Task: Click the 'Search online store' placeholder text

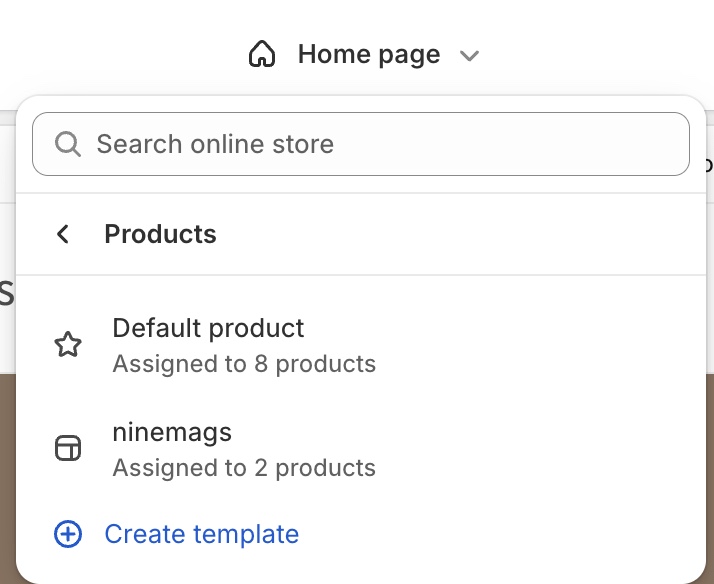Action: point(215,144)
